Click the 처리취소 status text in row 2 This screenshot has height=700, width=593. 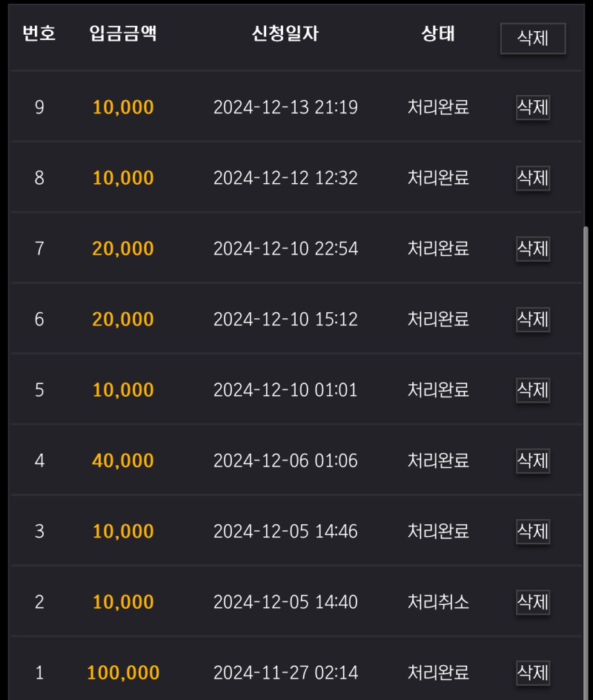(438, 602)
